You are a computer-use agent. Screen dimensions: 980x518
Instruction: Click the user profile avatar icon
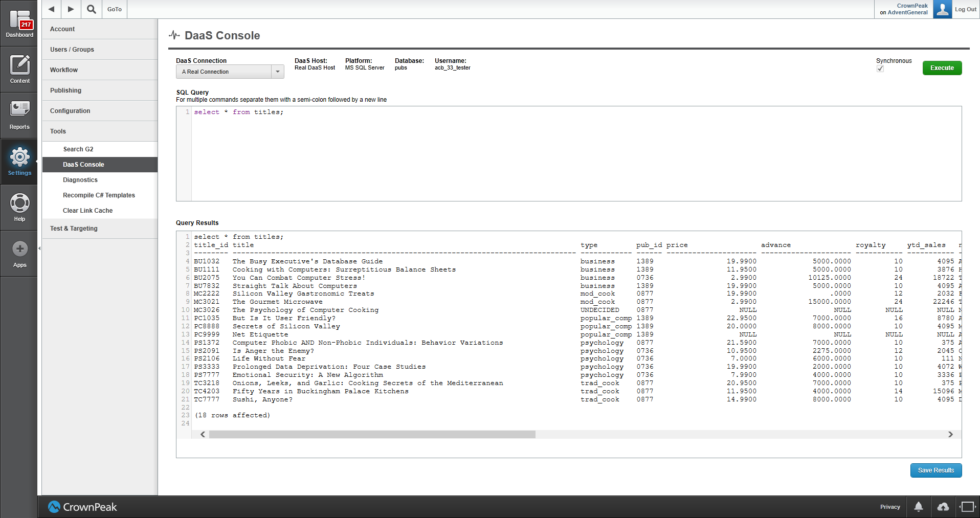942,9
